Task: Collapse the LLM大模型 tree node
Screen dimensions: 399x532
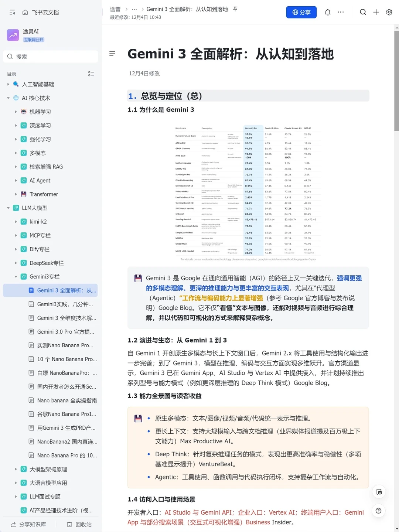Action: pyautogui.click(x=8, y=208)
